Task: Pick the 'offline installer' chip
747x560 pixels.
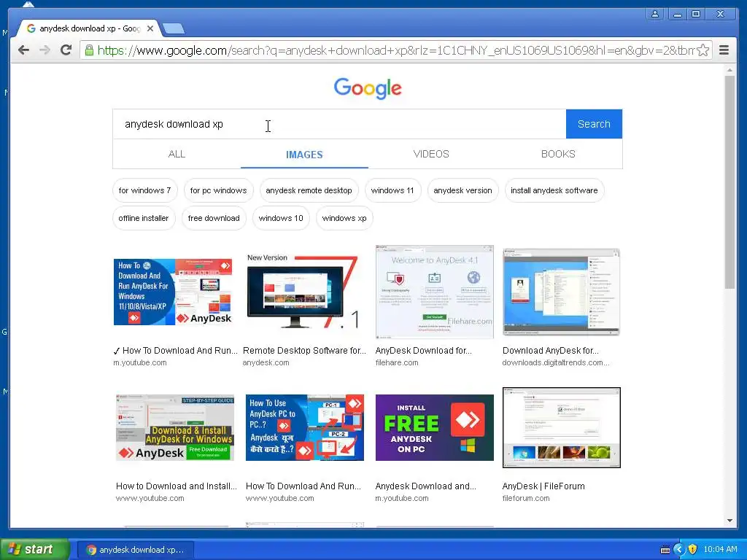Action: (144, 218)
